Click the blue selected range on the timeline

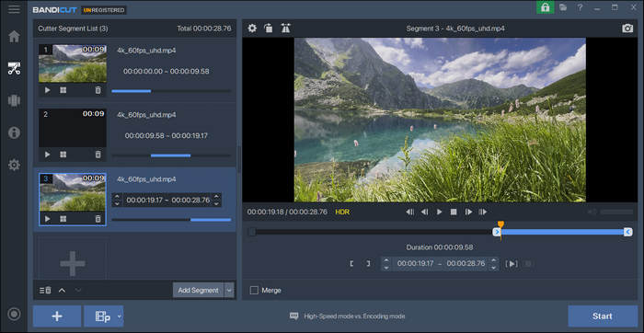coord(562,232)
